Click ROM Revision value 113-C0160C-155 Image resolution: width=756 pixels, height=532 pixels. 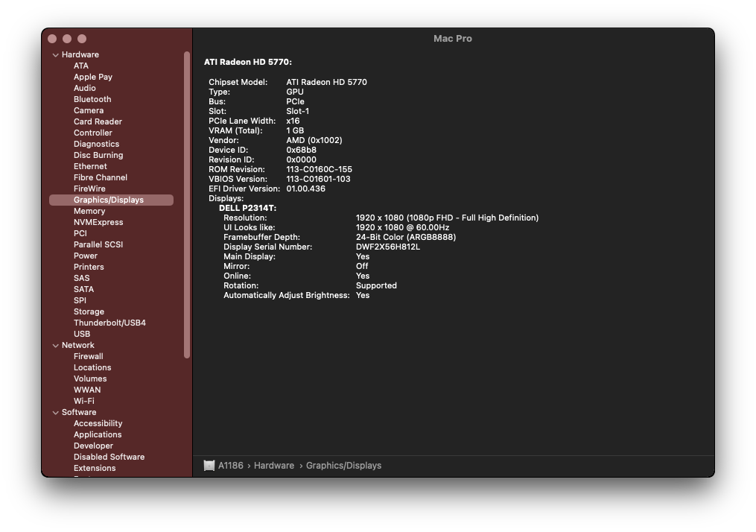click(320, 169)
